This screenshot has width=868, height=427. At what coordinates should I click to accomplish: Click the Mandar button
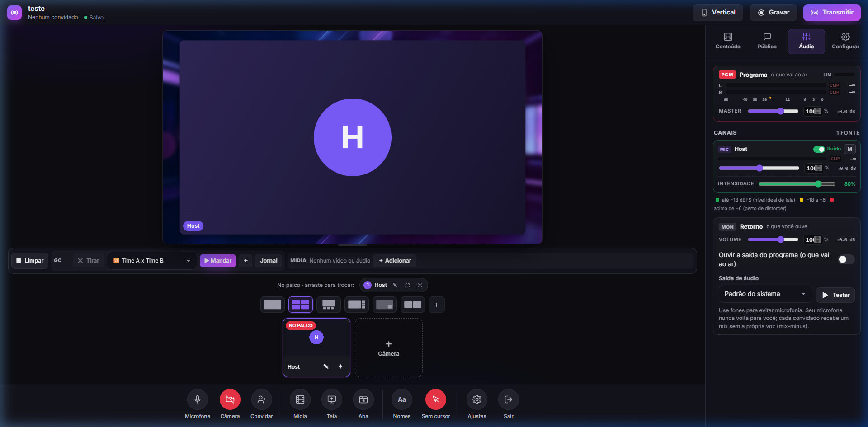coord(218,261)
